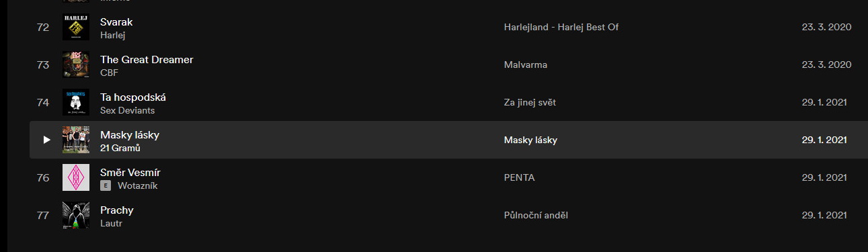Click the pink PENTA album artwork
This screenshot has height=252, width=868.
click(76, 177)
